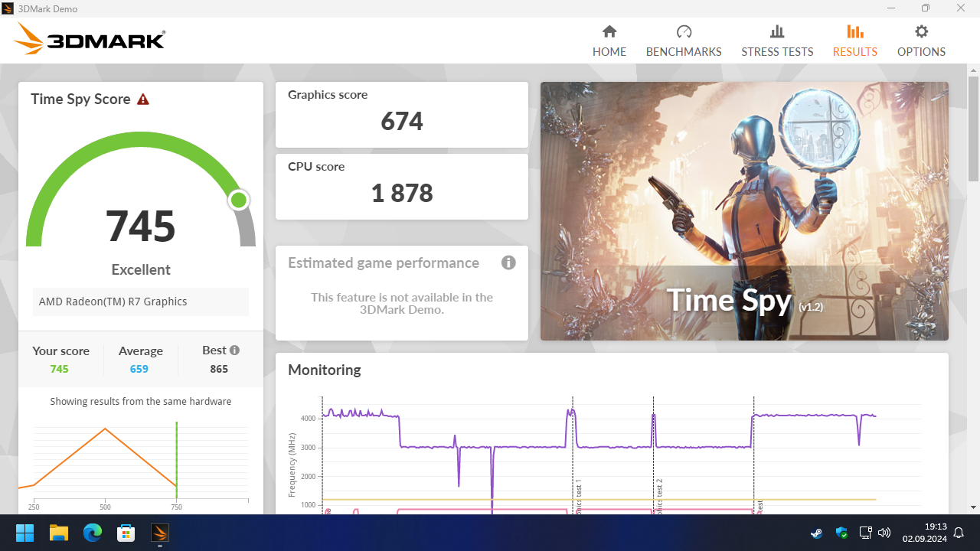
Task: Open Microsoft Edge from the taskbar
Action: pos(92,532)
